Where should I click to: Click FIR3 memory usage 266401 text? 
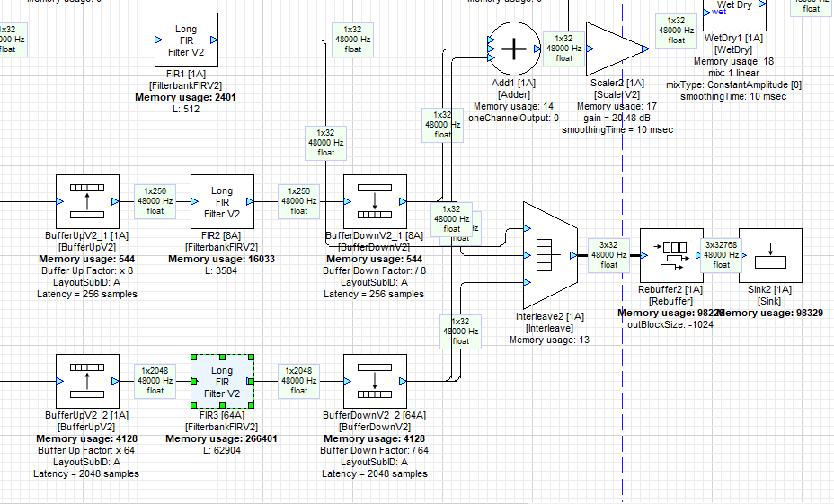[x=221, y=439]
